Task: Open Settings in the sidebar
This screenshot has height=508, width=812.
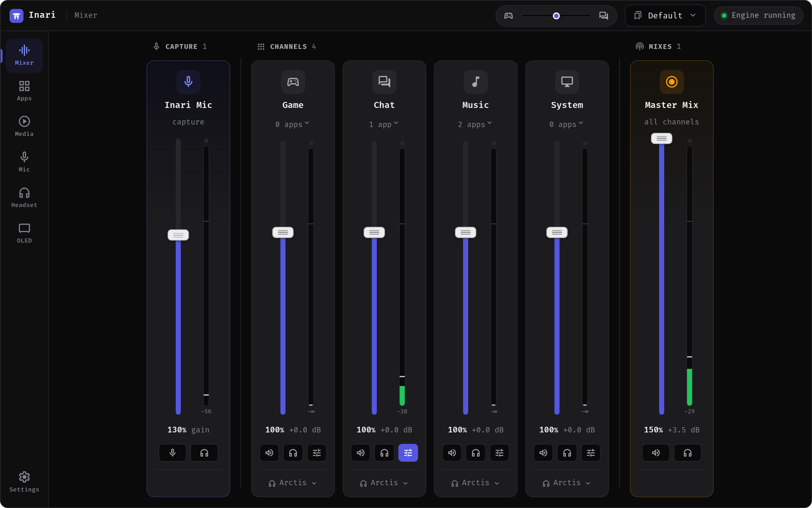Action: coord(24,482)
